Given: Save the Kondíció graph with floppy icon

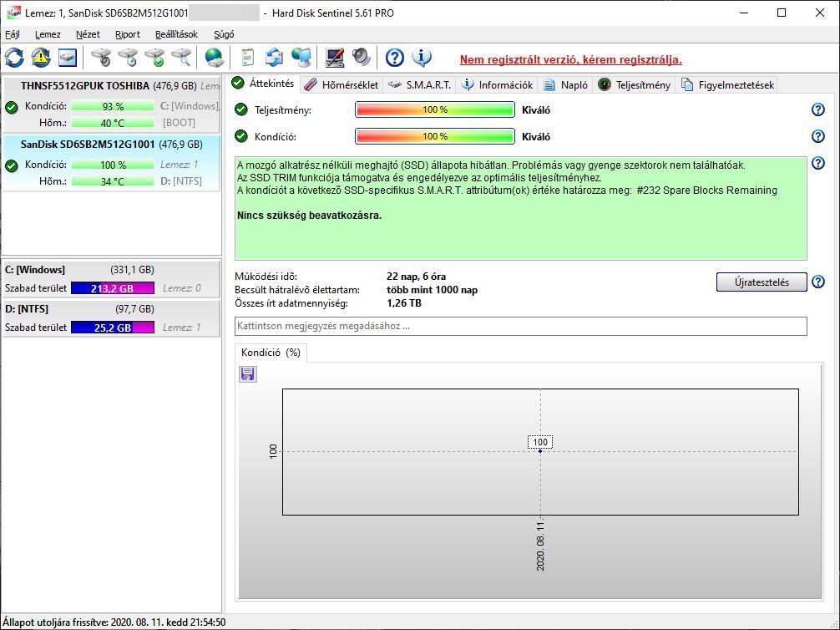Looking at the screenshot, I should [248, 373].
